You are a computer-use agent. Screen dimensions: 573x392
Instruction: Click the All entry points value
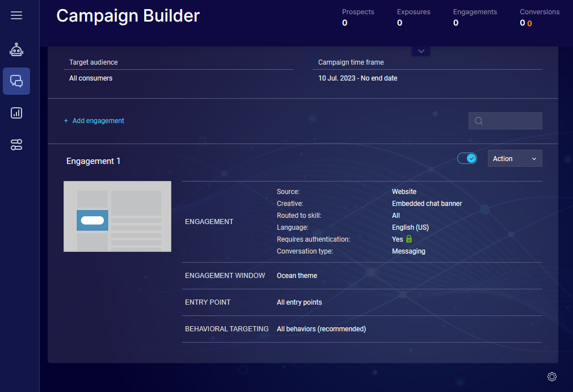coord(300,302)
